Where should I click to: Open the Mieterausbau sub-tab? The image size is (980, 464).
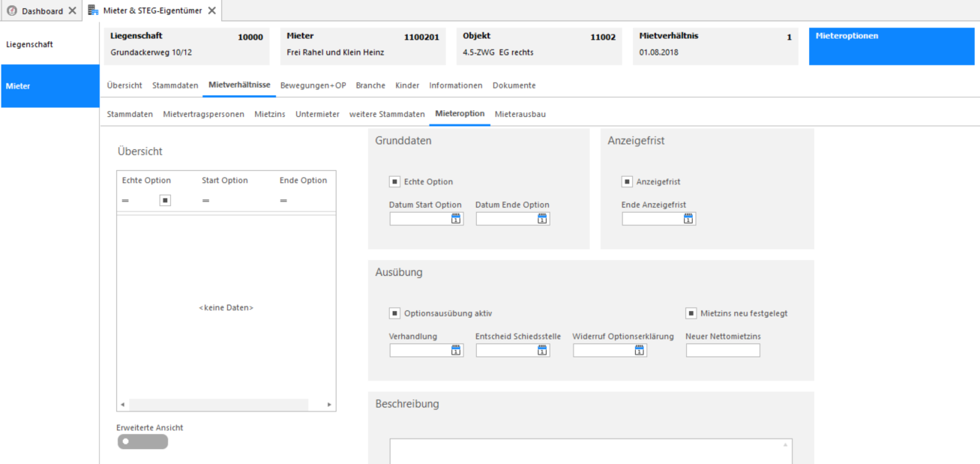point(520,114)
